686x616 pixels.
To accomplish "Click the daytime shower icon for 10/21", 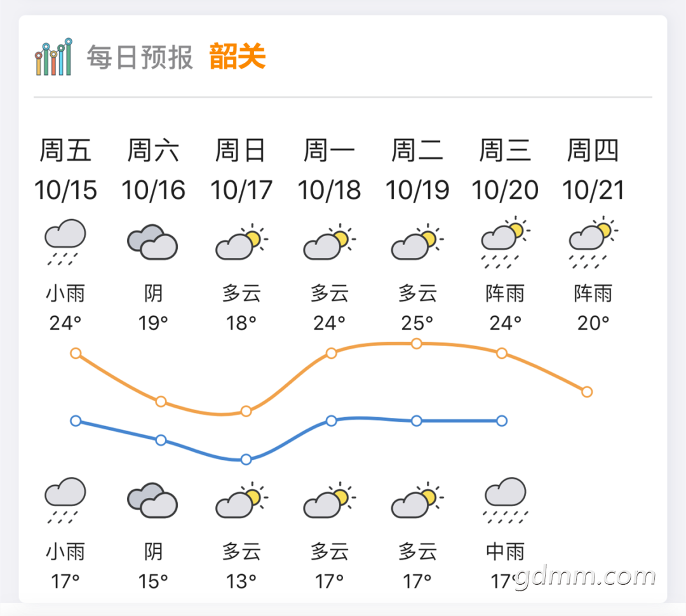I will pyautogui.click(x=593, y=242).
